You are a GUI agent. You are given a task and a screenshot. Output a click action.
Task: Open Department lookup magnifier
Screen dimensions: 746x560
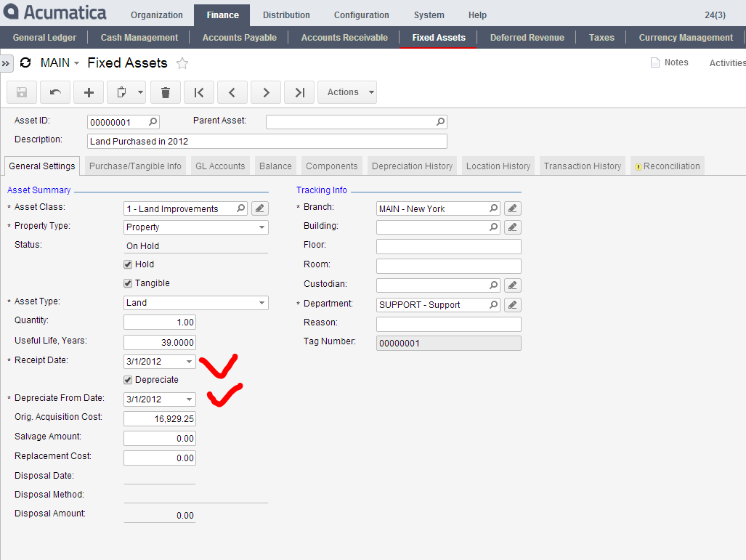coord(493,304)
